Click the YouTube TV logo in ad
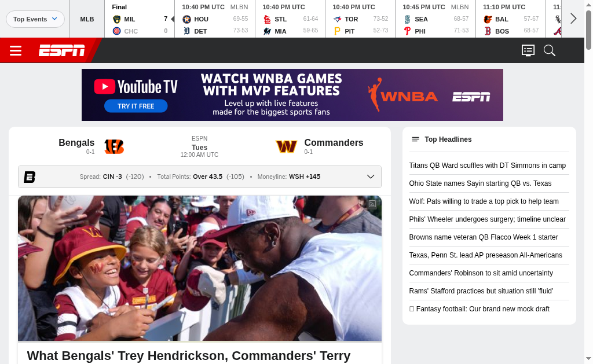The image size is (593, 364). pyautogui.click(x=136, y=87)
